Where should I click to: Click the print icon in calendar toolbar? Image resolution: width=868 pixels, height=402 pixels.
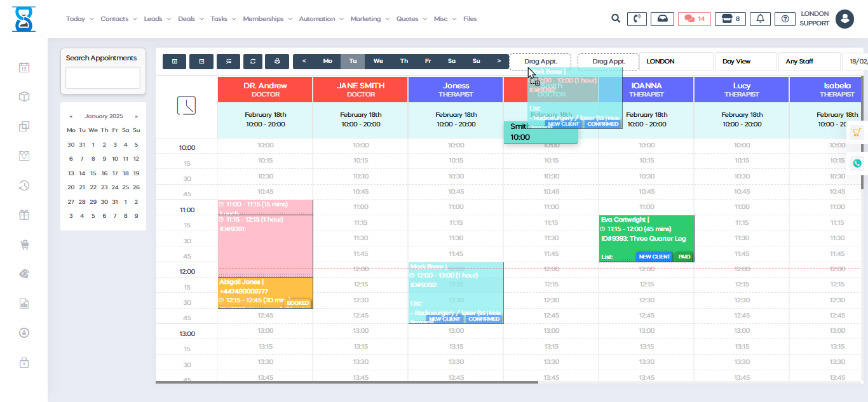[x=276, y=62]
